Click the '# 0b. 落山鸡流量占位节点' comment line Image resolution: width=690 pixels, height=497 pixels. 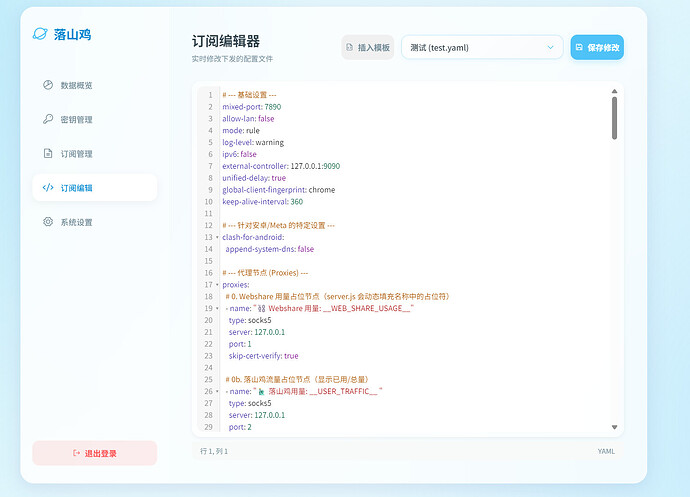pos(298,379)
